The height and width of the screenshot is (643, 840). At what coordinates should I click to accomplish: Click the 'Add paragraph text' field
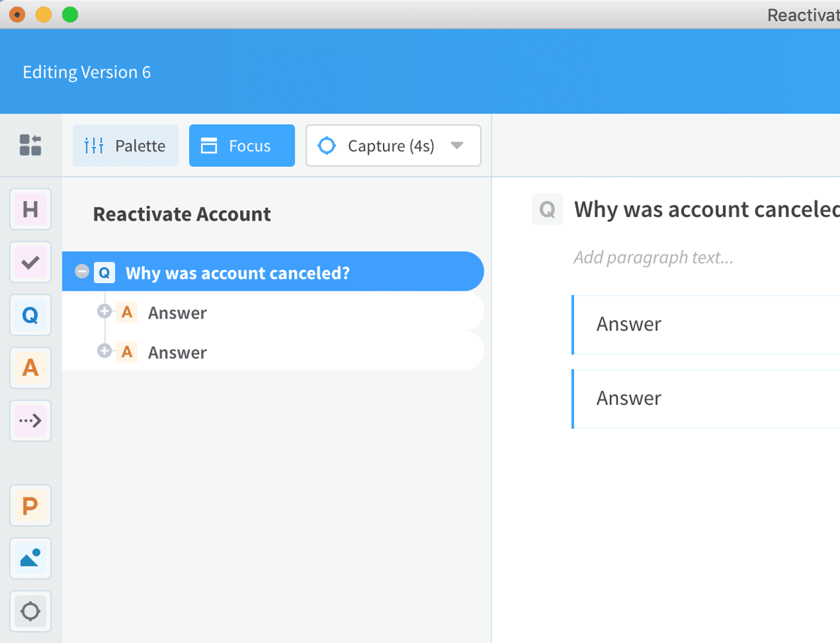[x=652, y=257]
